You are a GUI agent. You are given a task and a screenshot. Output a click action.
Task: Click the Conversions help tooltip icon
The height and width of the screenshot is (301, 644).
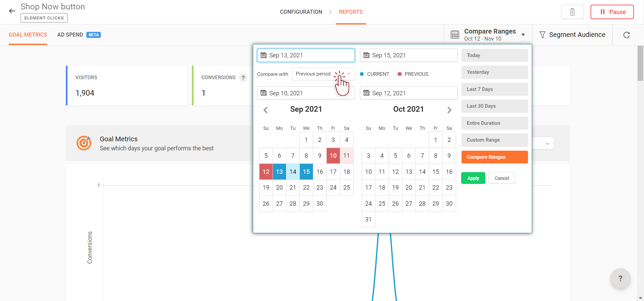point(243,78)
